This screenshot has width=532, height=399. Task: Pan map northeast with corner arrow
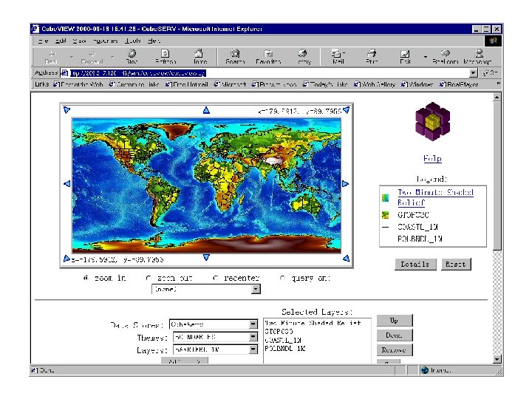click(346, 109)
